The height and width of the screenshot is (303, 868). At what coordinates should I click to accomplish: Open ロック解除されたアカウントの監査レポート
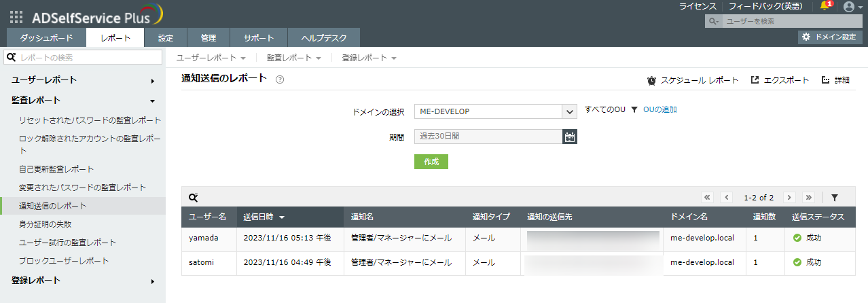[90, 144]
